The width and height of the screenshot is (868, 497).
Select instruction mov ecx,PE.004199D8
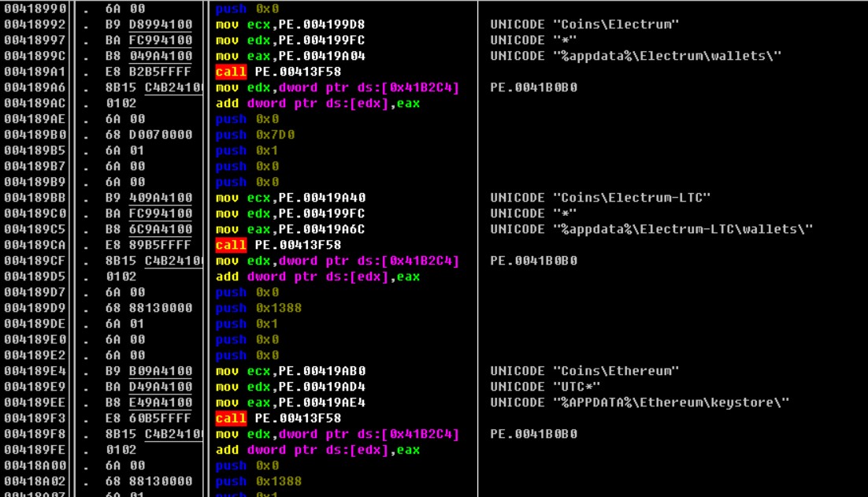point(290,24)
